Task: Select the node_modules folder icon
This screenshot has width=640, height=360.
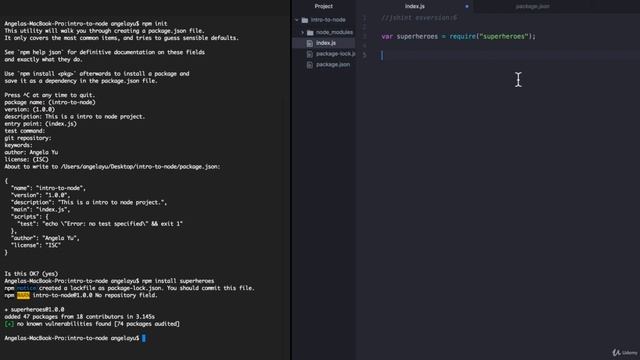Action: (x=310, y=33)
